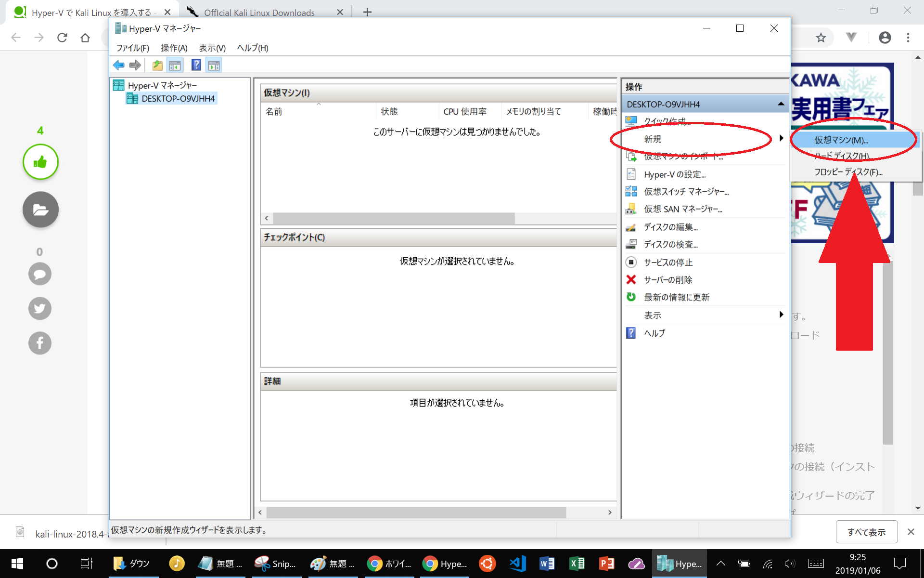Click the up-one-level folder toolbar icon

pos(157,65)
